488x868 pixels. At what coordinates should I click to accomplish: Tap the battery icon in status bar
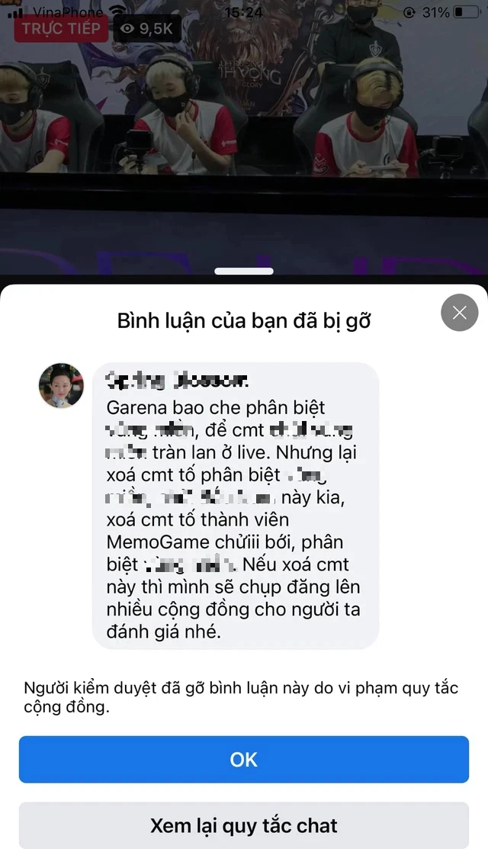coord(467,11)
